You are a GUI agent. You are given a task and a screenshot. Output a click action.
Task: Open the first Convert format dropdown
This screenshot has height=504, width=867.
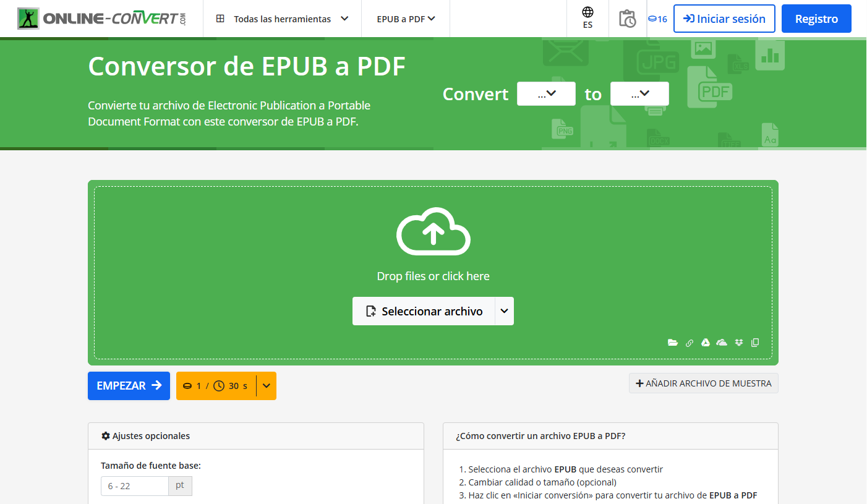click(546, 93)
